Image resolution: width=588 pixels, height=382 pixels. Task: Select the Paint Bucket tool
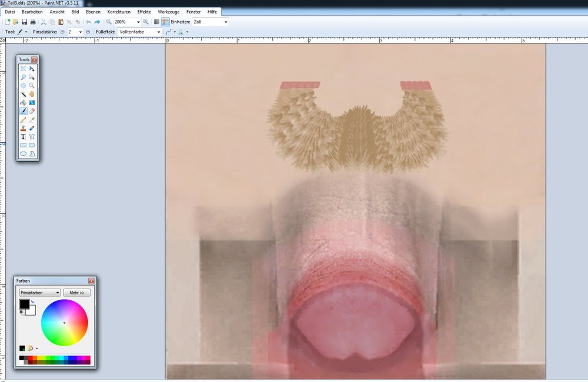[x=24, y=103]
